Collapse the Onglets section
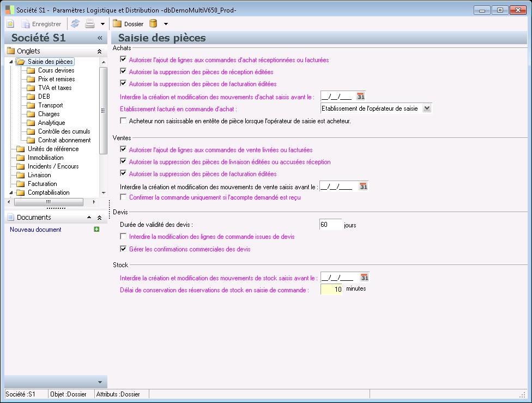Image resolution: width=532 pixels, height=403 pixels. point(99,51)
